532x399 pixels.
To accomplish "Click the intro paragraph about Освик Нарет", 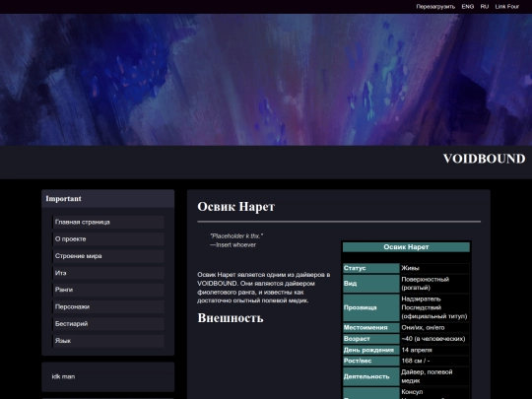I will tap(264, 288).
